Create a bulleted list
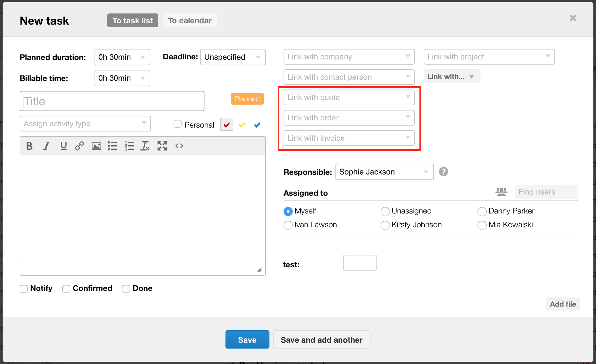This screenshot has width=596, height=364. tap(112, 146)
